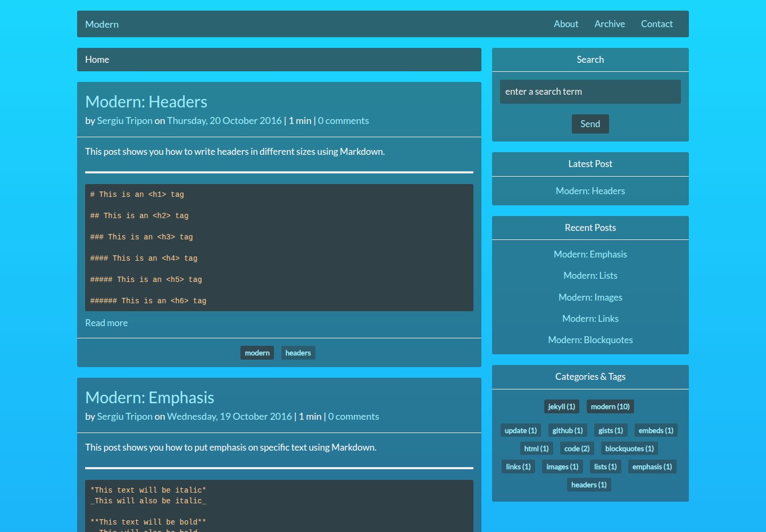Filter by links (1) tag
766x532 pixels.
point(518,467)
